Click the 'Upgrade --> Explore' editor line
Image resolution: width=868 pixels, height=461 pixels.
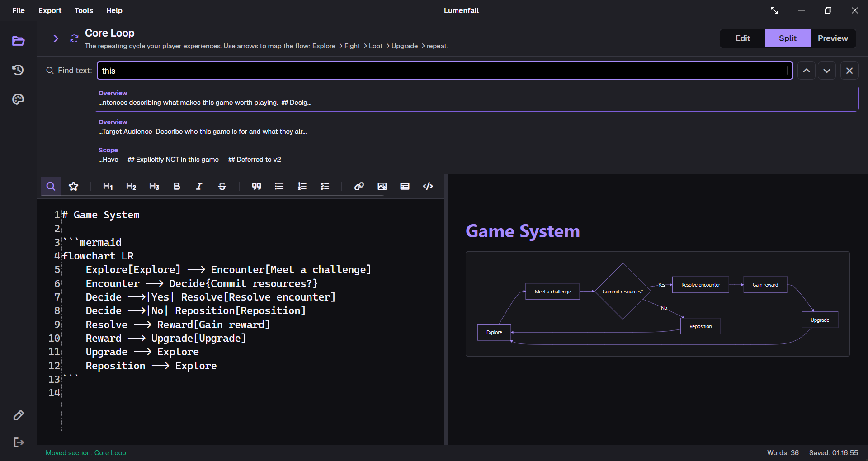142,352
